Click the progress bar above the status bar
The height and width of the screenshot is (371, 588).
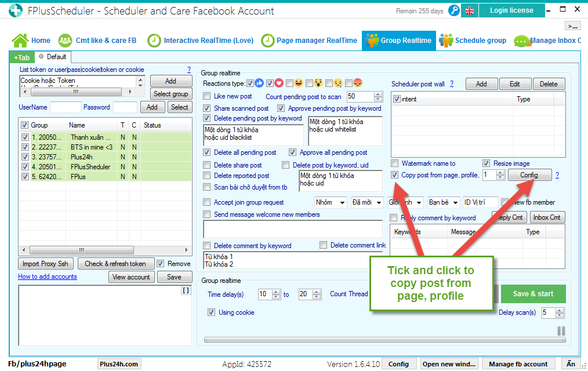(x=384, y=340)
